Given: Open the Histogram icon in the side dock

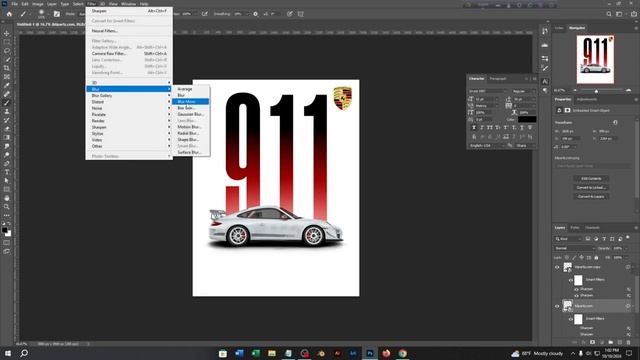Looking at the screenshot, I should click(x=545, y=45).
